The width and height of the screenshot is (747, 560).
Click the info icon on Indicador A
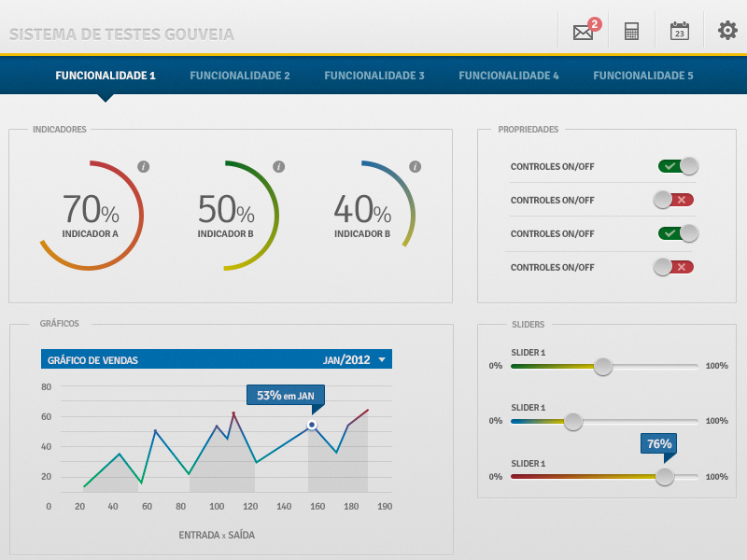pos(145,165)
